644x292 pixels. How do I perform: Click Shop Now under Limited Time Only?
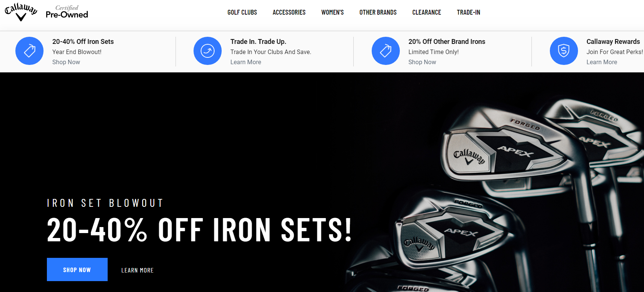pyautogui.click(x=422, y=62)
